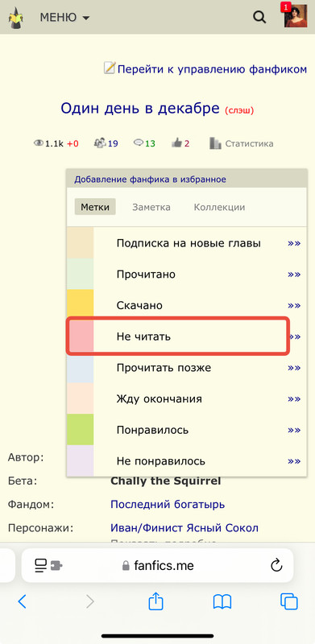Image resolution: width=315 pixels, height=644 pixels.
Task: Select the Прочитано label
Action: pyautogui.click(x=146, y=275)
